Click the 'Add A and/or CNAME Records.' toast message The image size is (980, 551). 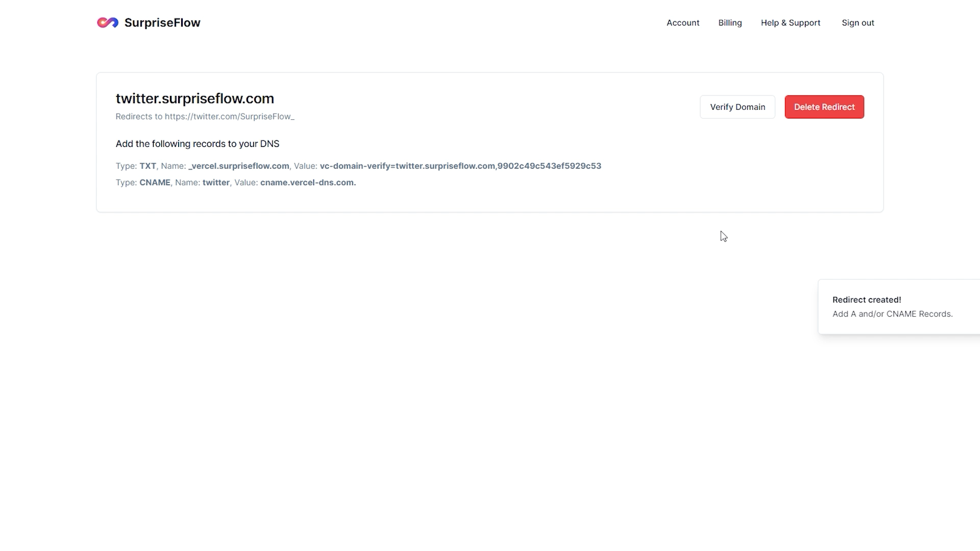pyautogui.click(x=893, y=314)
